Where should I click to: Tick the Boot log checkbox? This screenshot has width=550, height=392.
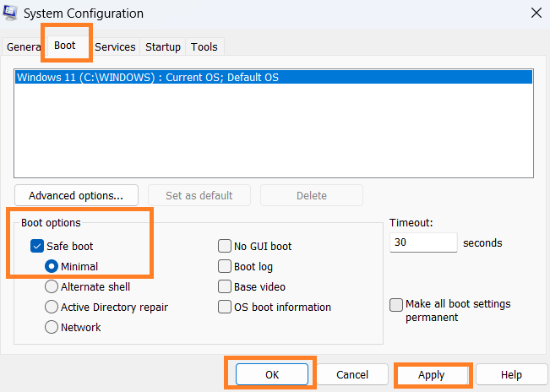click(225, 267)
